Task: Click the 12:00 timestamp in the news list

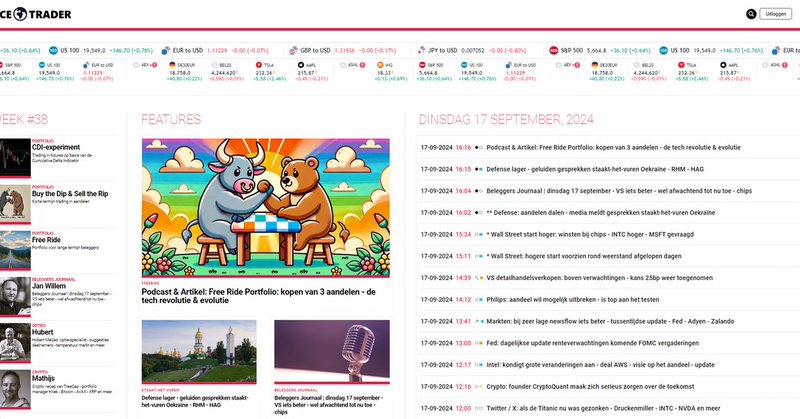Action: [x=463, y=408]
